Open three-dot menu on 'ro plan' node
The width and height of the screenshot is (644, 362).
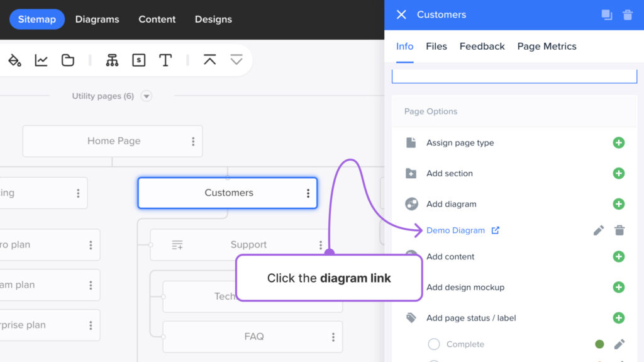coord(91,245)
